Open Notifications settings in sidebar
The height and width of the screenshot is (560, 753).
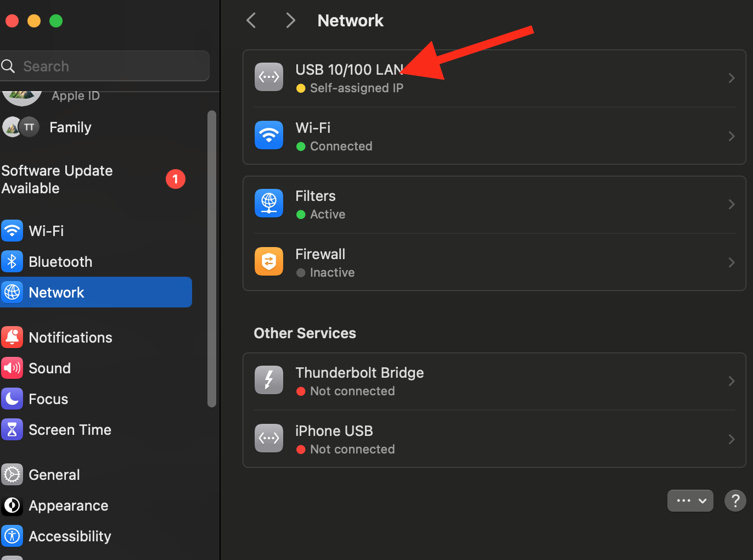(96, 337)
